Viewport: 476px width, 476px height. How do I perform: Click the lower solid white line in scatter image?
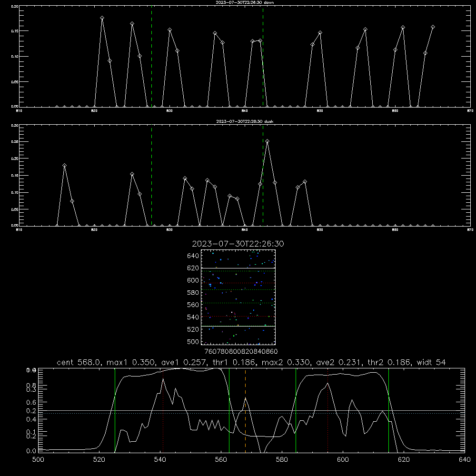pos(238,326)
